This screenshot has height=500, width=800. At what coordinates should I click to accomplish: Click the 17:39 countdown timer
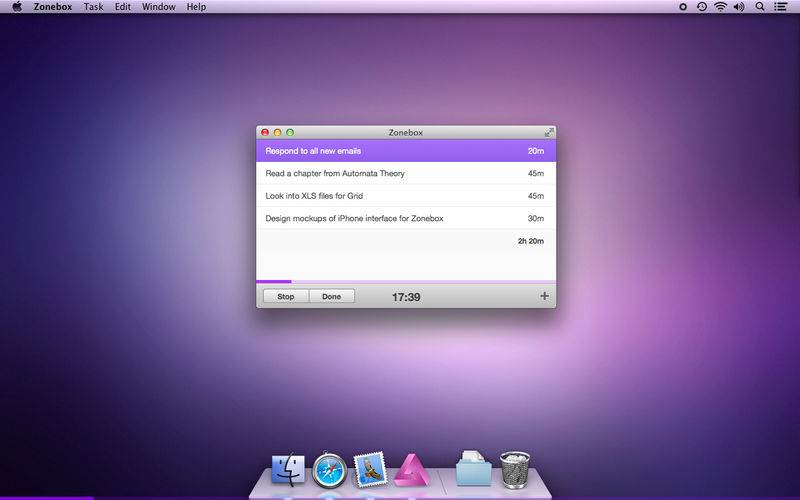click(x=406, y=297)
